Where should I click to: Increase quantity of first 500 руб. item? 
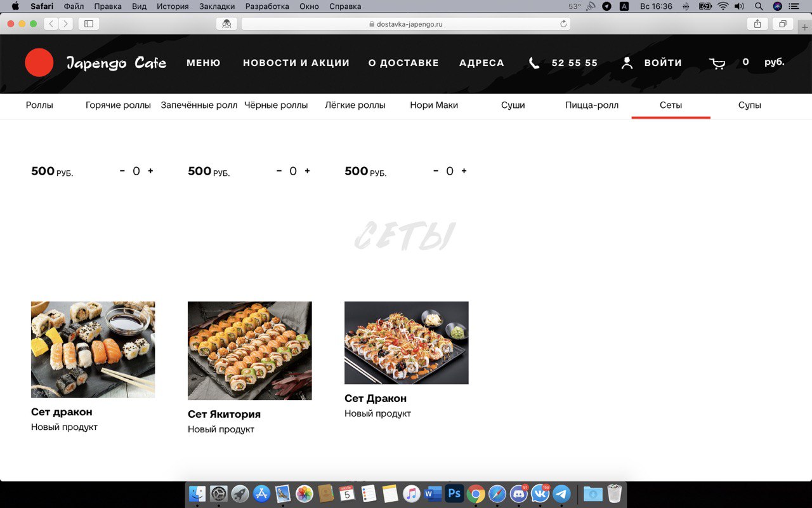tap(150, 171)
